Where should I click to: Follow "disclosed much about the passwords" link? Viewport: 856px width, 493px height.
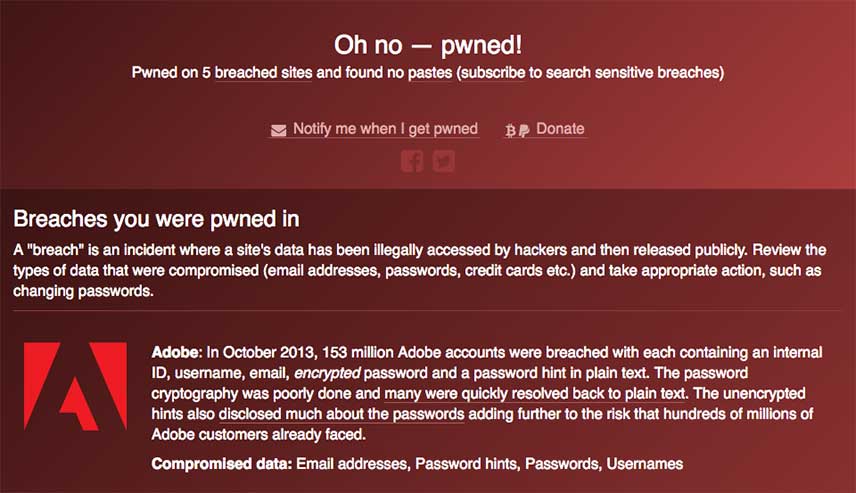(x=341, y=414)
